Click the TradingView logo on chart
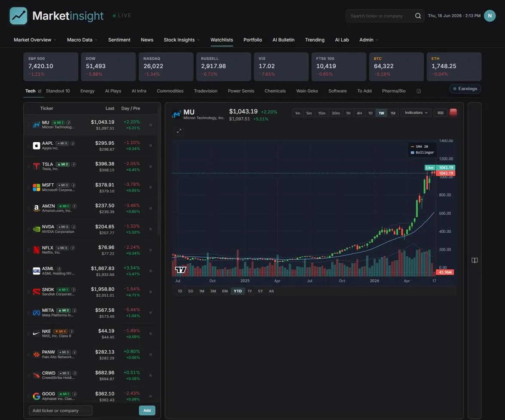This screenshot has width=505, height=420. pos(181,270)
